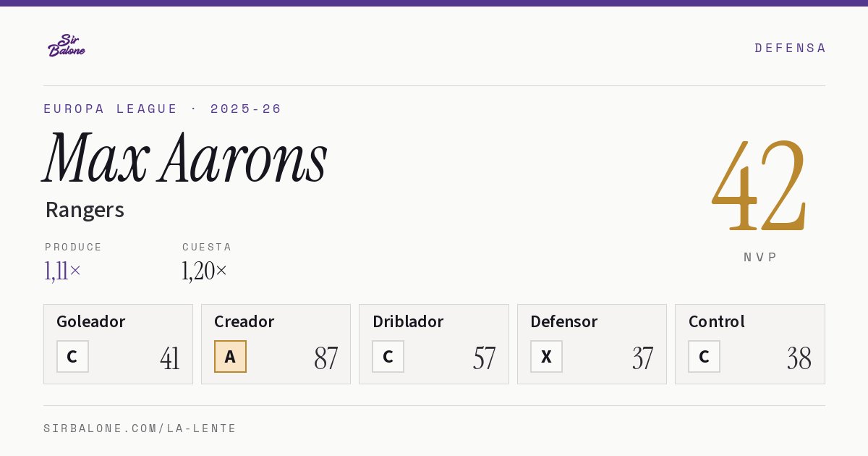The width and height of the screenshot is (868, 456).
Task: Click the 87 score in Creador
Action: (325, 358)
